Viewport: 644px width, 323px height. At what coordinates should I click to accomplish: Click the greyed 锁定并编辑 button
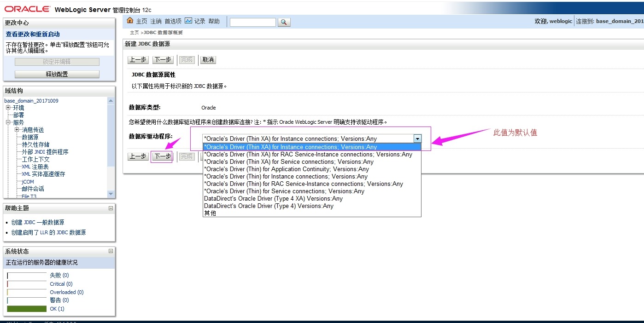coord(57,62)
